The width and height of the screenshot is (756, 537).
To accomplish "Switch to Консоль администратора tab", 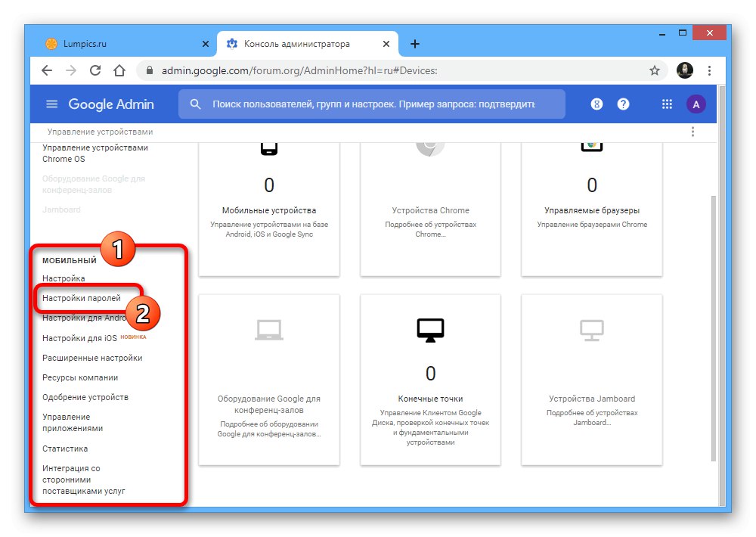I will tap(308, 44).
